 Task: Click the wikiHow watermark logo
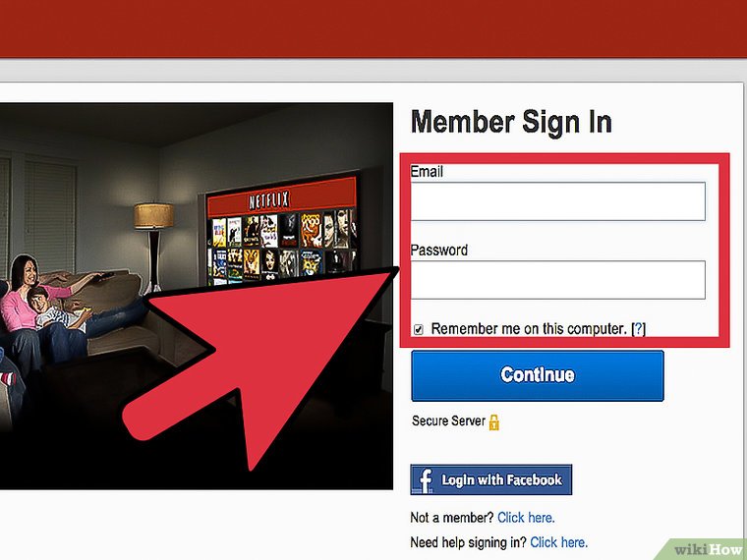click(x=707, y=549)
